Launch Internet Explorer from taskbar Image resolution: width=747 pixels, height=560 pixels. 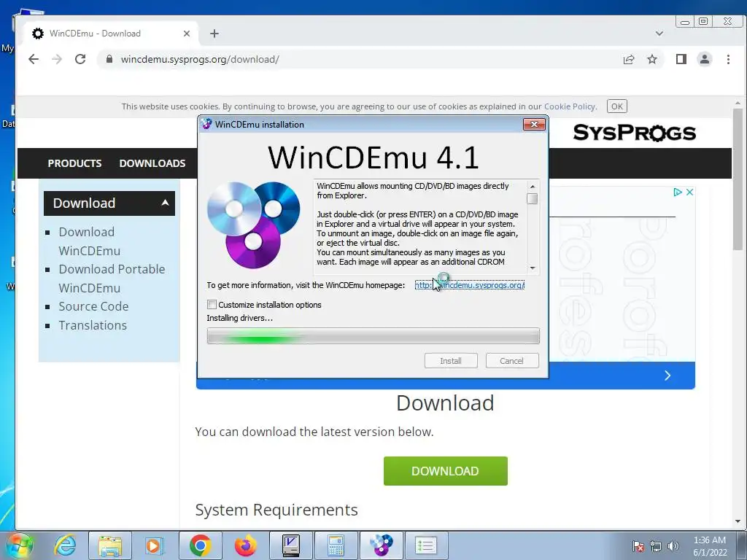66,545
